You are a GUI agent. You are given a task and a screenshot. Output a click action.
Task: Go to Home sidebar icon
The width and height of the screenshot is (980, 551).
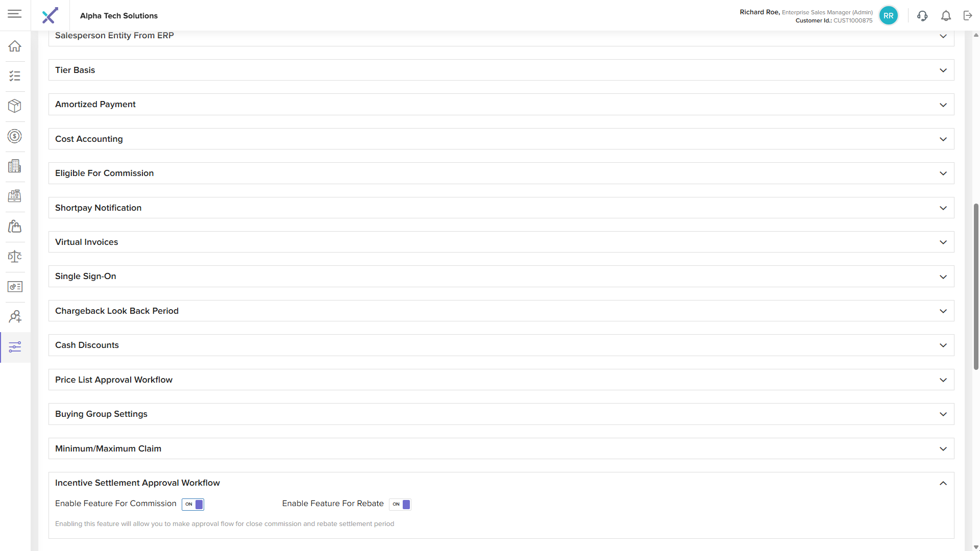click(15, 46)
